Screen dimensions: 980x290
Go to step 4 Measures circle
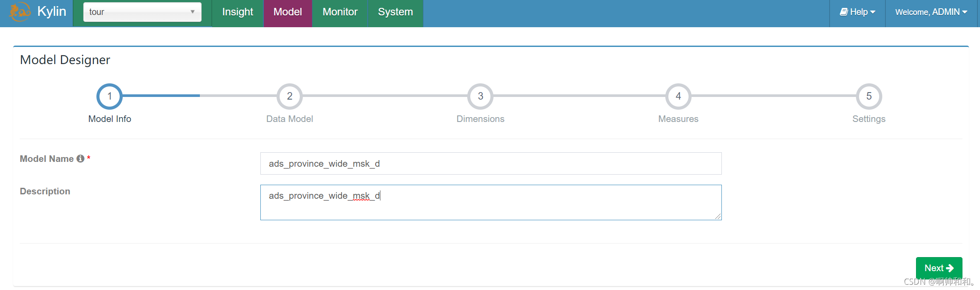(678, 96)
